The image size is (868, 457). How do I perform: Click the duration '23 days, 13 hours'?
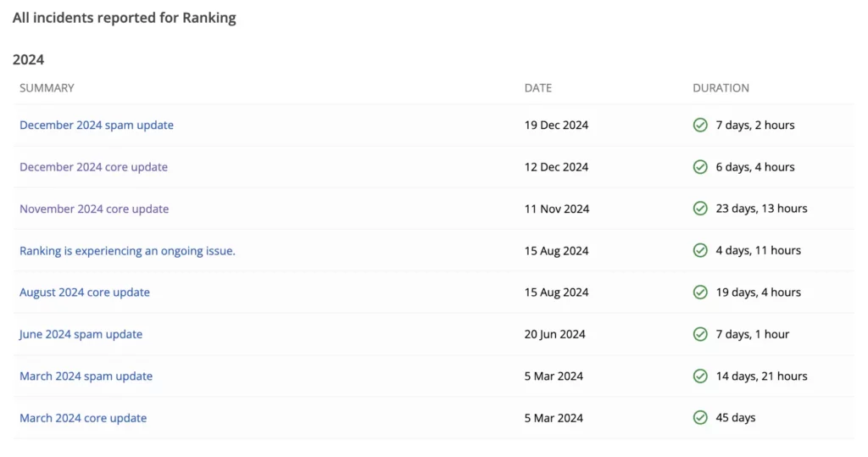click(x=762, y=209)
